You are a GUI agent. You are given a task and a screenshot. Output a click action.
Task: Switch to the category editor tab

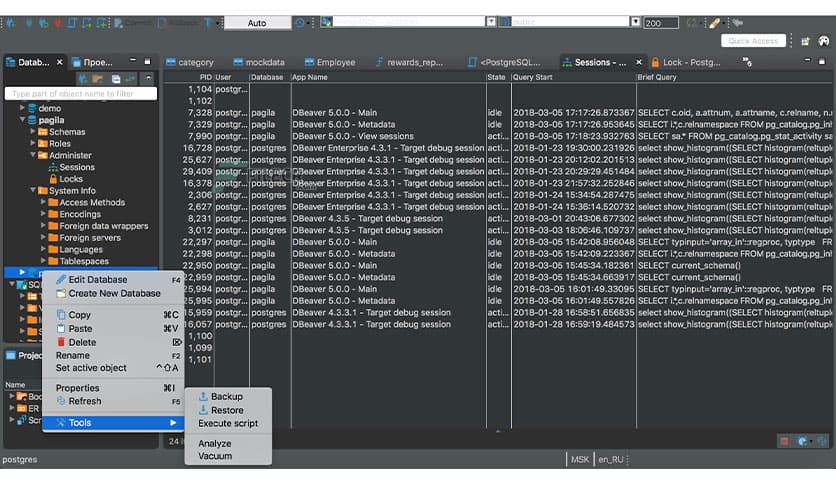click(190, 62)
